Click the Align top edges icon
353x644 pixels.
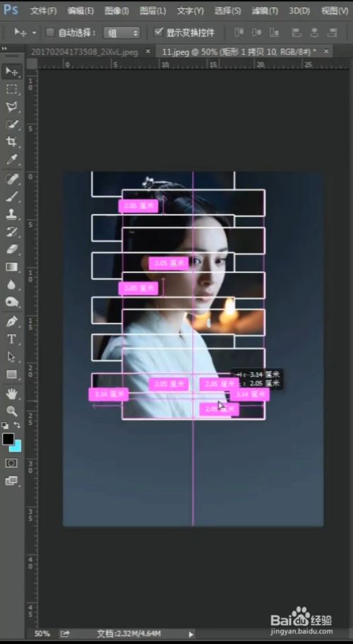[x=239, y=33]
